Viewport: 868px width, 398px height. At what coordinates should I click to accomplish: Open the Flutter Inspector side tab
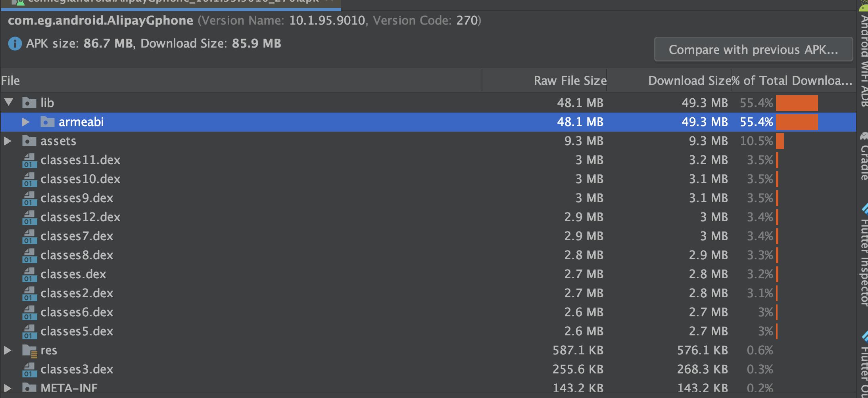(864, 258)
